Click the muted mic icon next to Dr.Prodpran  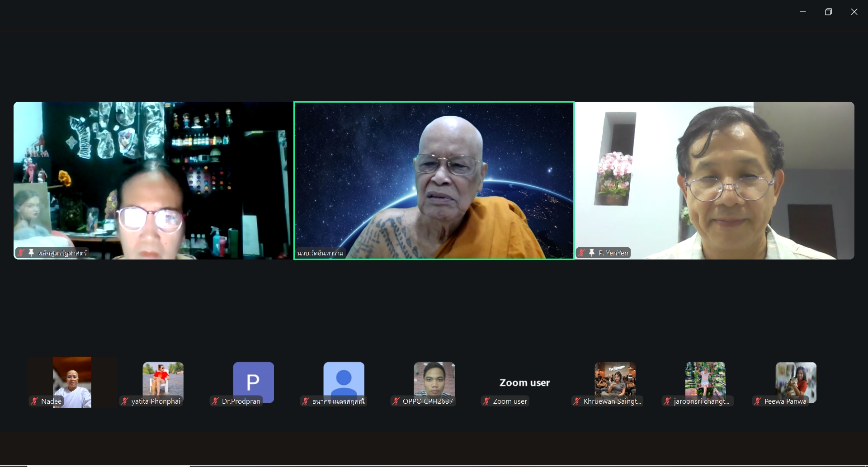tap(215, 401)
